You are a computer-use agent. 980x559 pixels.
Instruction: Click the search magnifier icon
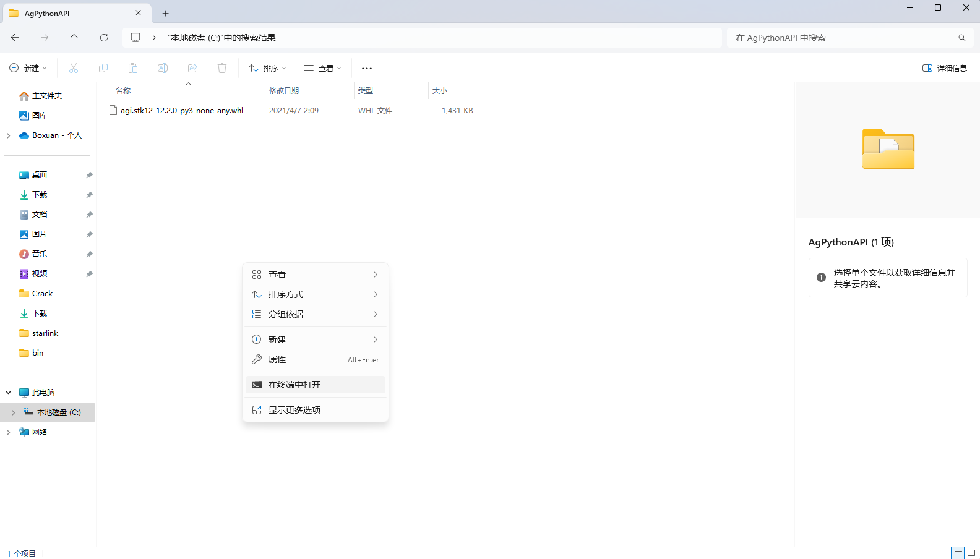961,38
